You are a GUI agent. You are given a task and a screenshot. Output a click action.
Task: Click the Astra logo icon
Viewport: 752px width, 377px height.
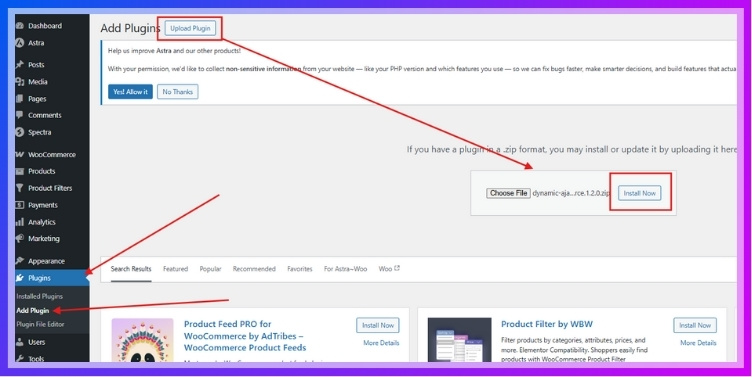[x=20, y=43]
